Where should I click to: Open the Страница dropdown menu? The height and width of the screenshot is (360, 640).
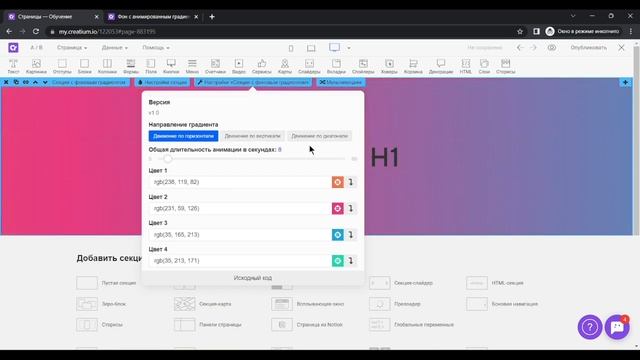72,48
